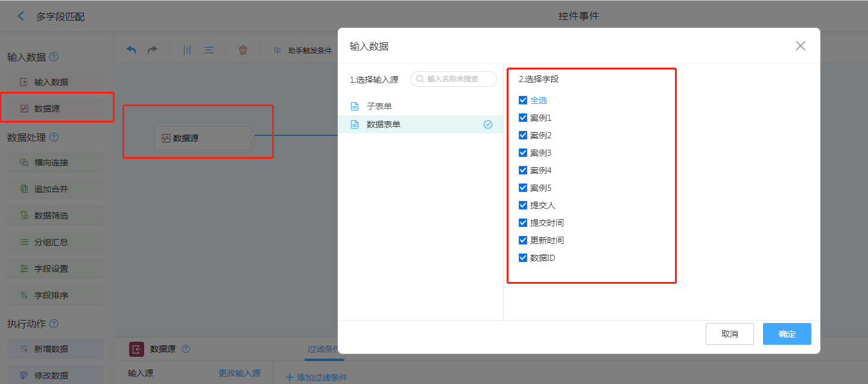Viewport: 868px width, 384px height.
Task: Click the undo arrow in toolbar
Action: click(131, 50)
